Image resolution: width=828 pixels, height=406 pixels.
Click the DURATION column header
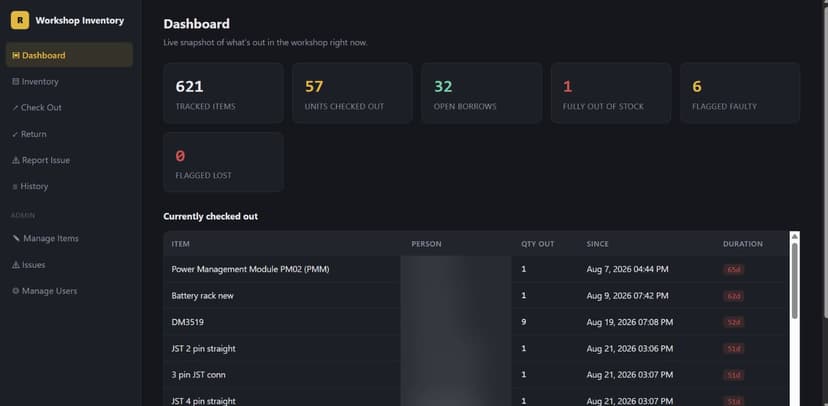tap(742, 244)
